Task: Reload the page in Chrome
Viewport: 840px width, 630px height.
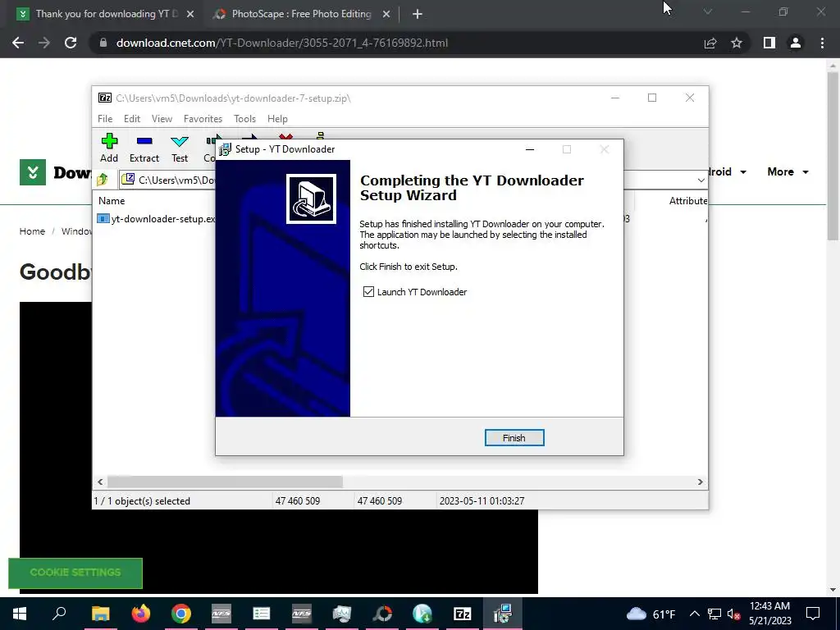Action: 71,43
